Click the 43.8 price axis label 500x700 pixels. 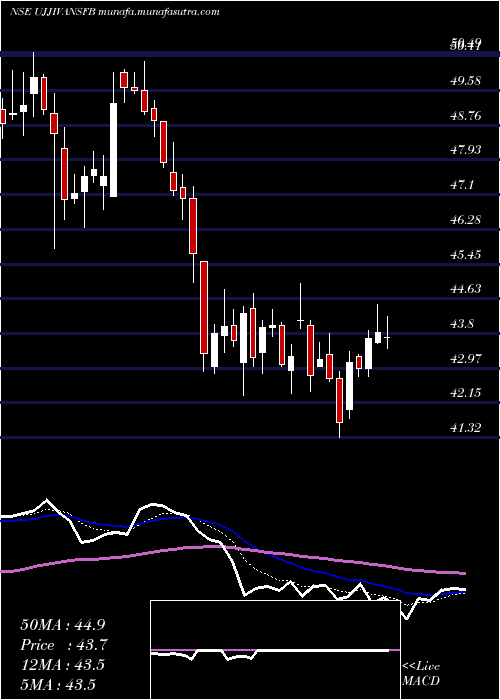coord(462,324)
